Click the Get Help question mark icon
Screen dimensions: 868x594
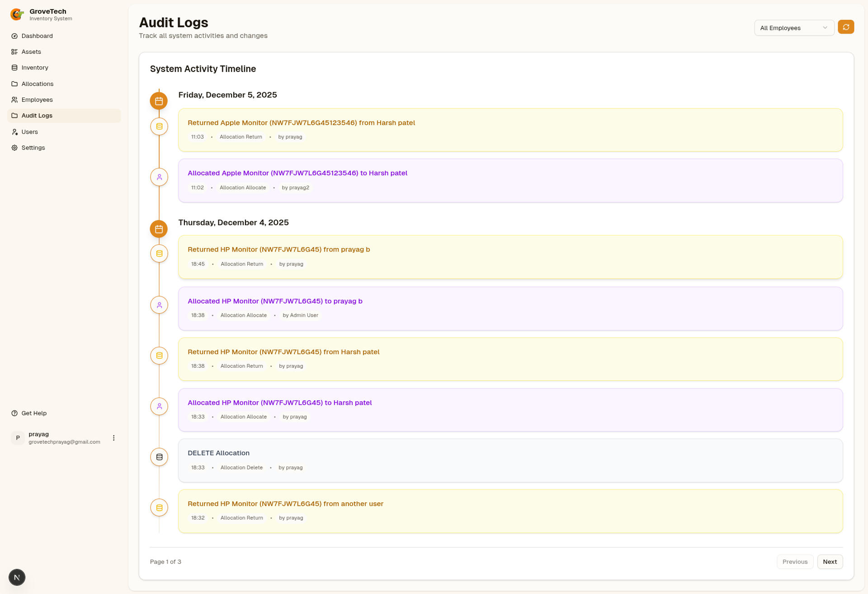(x=14, y=413)
